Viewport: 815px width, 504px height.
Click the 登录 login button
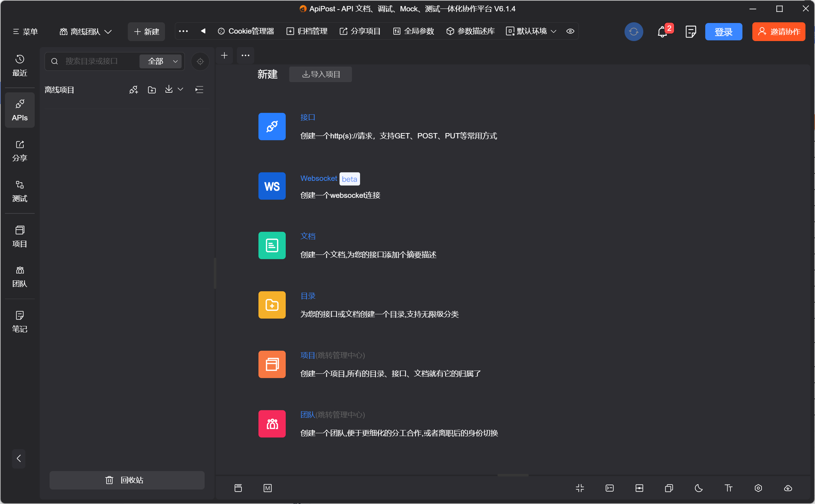(723, 32)
